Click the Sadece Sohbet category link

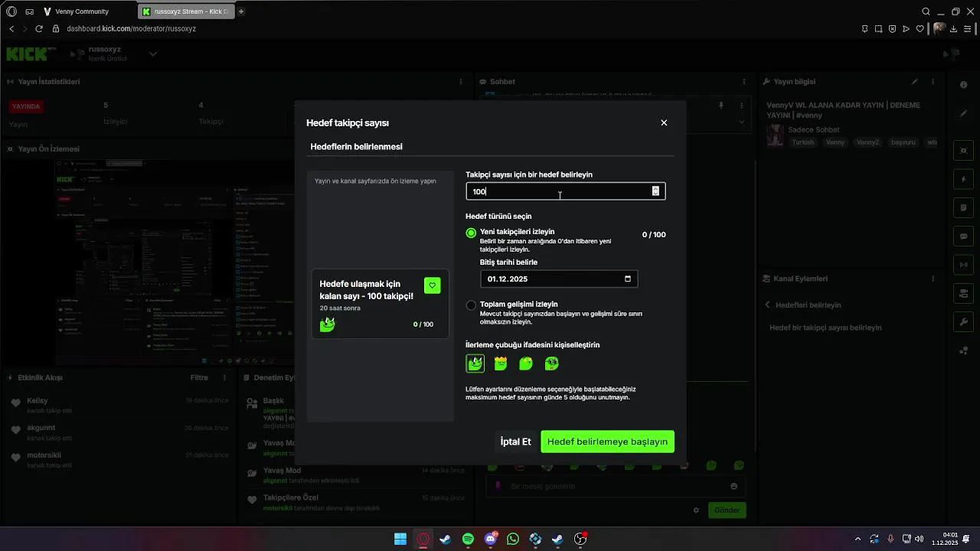[x=814, y=130]
